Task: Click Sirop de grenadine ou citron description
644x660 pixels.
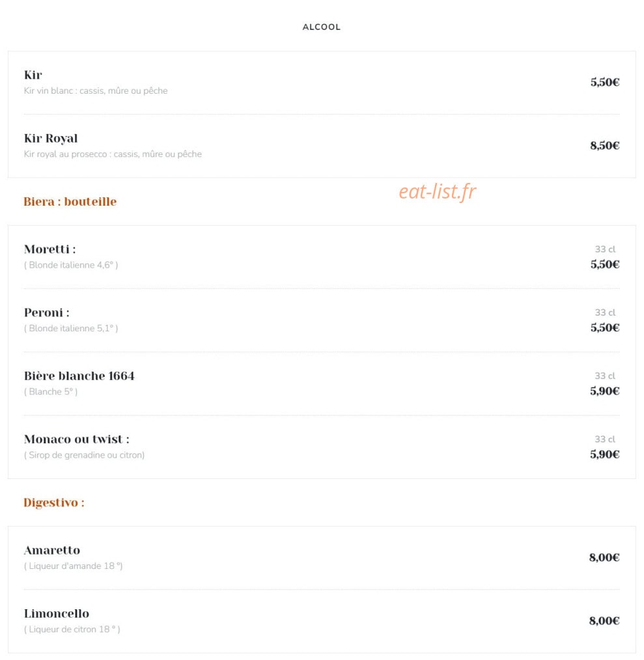Action: point(84,455)
